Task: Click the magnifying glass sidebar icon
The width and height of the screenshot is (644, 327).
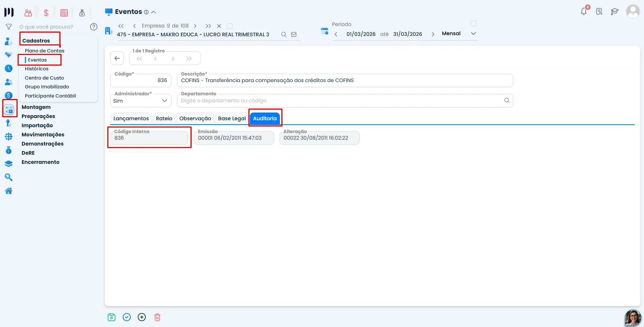Action: 9,177
